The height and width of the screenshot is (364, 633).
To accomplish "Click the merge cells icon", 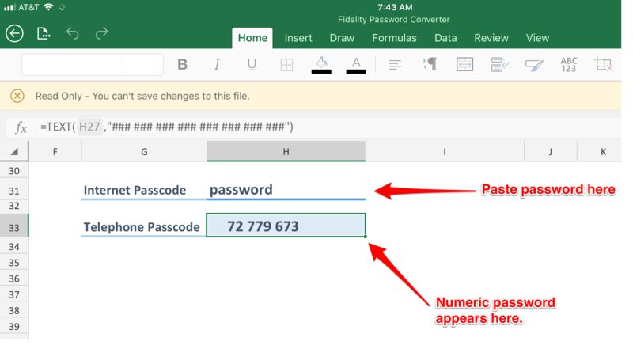I will pyautogui.click(x=464, y=65).
